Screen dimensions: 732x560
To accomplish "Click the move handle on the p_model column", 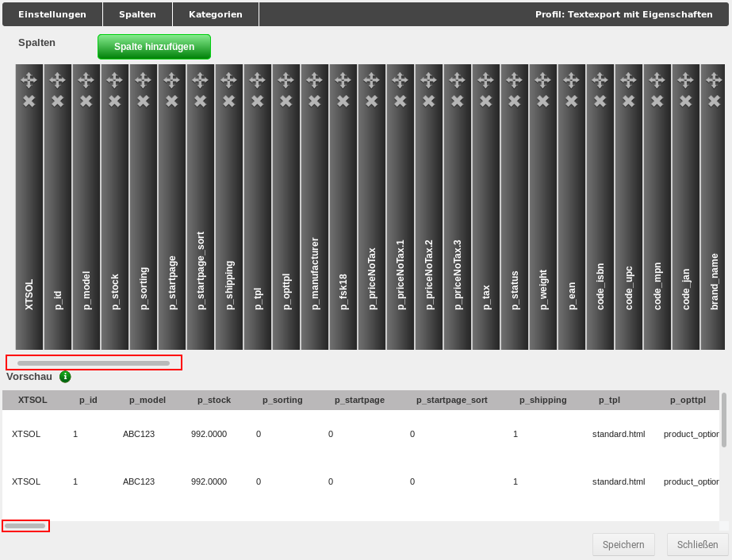I will (x=86, y=79).
